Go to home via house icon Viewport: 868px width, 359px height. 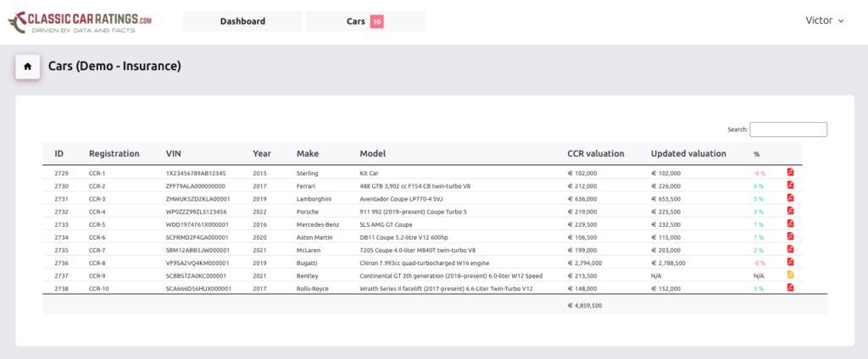pos(28,67)
